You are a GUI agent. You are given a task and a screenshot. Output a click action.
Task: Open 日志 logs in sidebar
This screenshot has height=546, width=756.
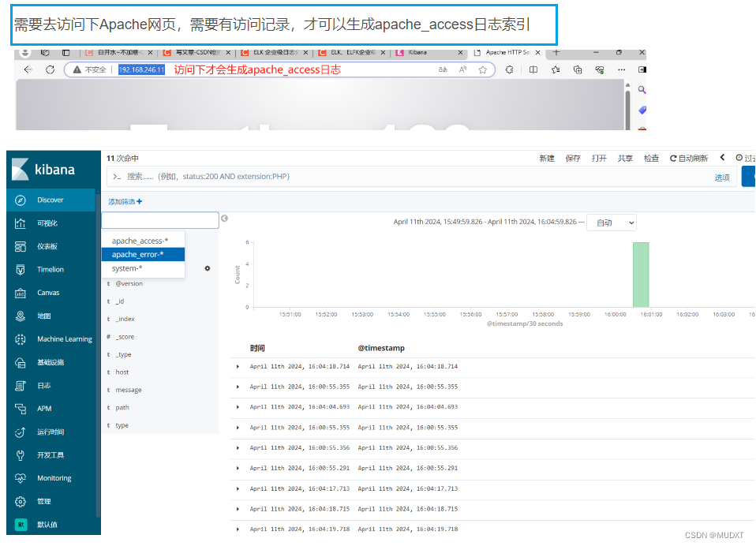pyautogui.click(x=51, y=385)
